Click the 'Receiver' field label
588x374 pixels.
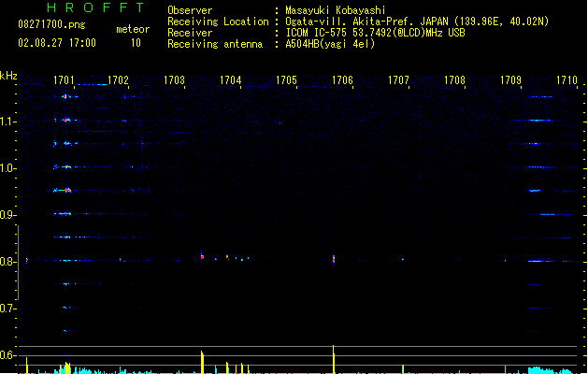pyautogui.click(x=190, y=33)
